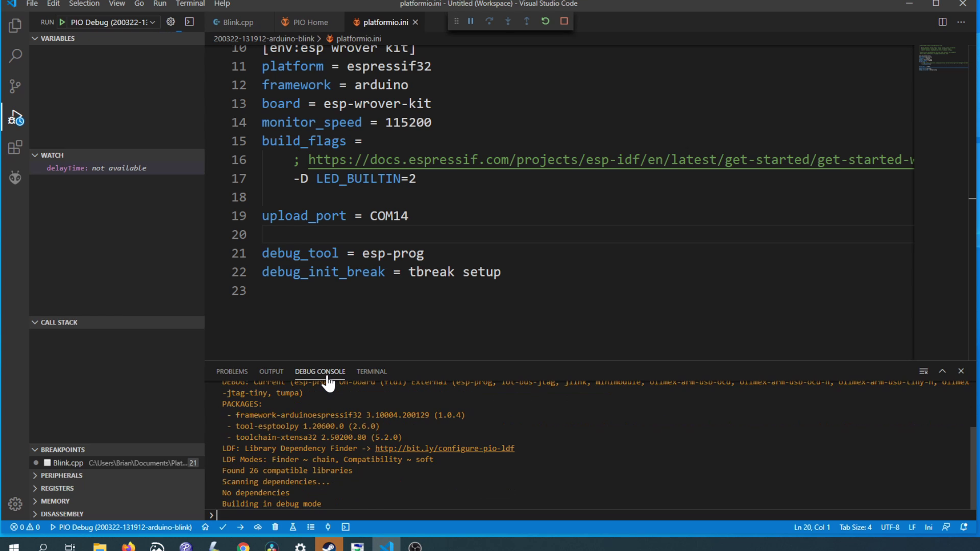Change the Ini language mode
980x551 pixels.
928,527
